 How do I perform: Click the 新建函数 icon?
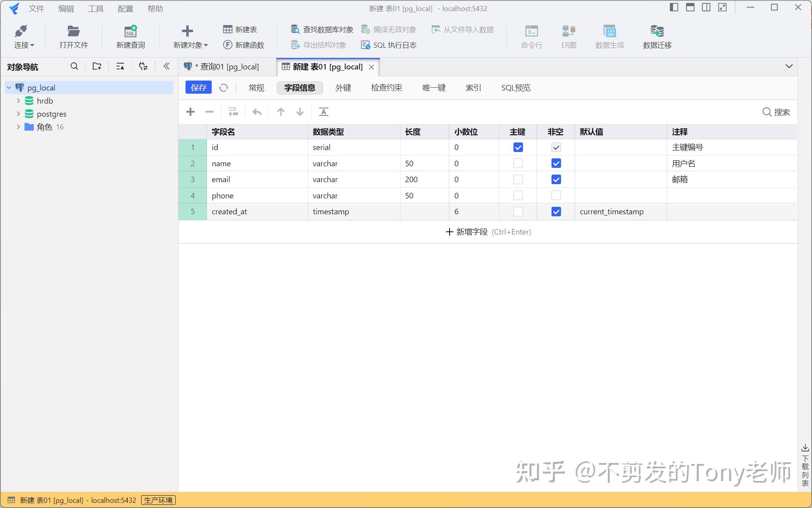point(227,45)
